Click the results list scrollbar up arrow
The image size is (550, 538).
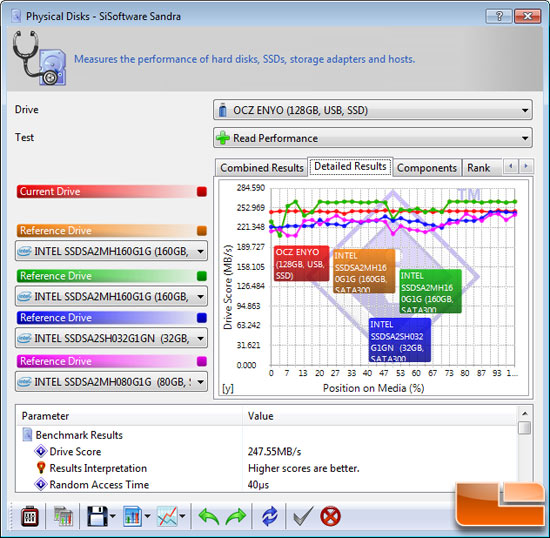point(524,413)
